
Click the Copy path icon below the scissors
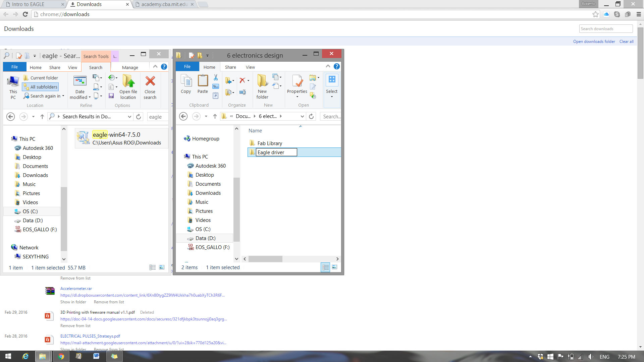(x=216, y=86)
